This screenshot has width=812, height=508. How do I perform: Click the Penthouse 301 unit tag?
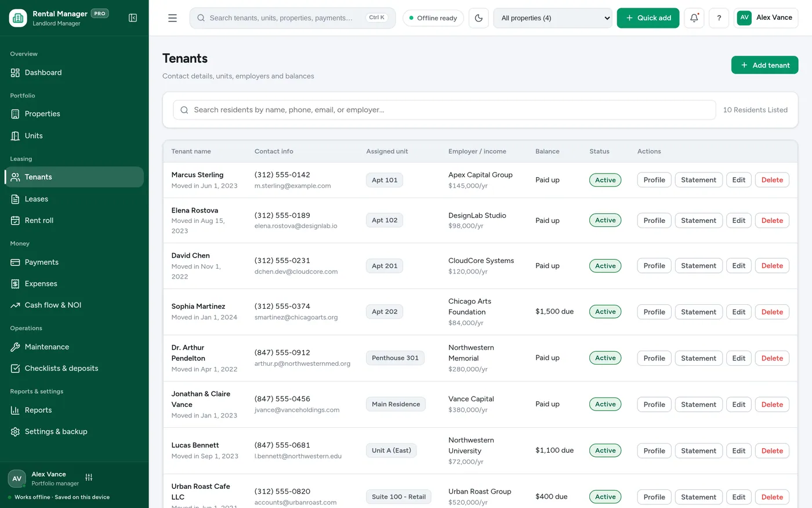[395, 358]
